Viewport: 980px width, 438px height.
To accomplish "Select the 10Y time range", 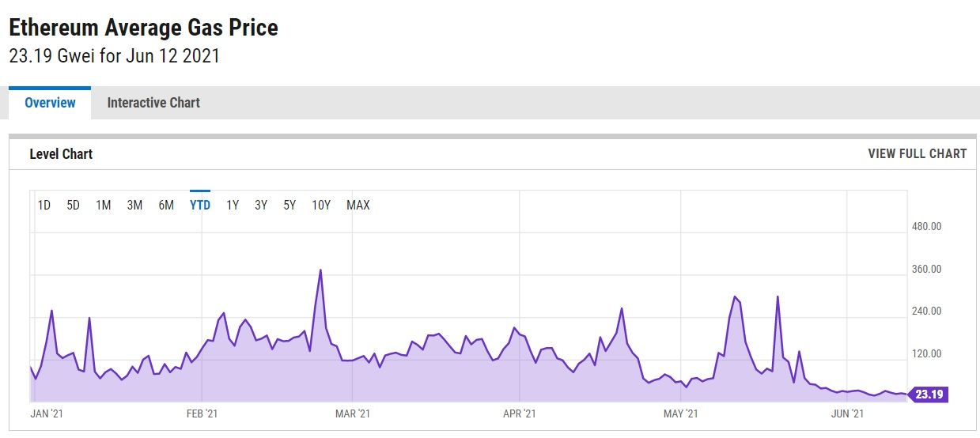I will 321,205.
